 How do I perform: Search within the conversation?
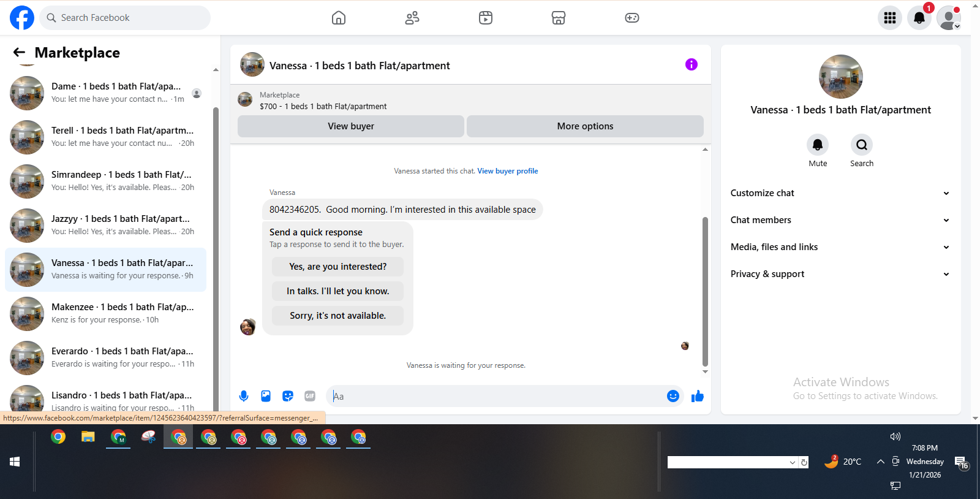pyautogui.click(x=862, y=145)
